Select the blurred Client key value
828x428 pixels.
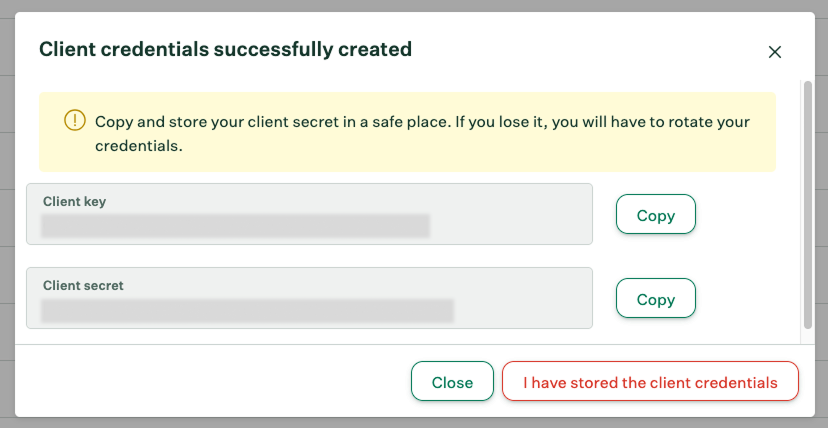235,226
